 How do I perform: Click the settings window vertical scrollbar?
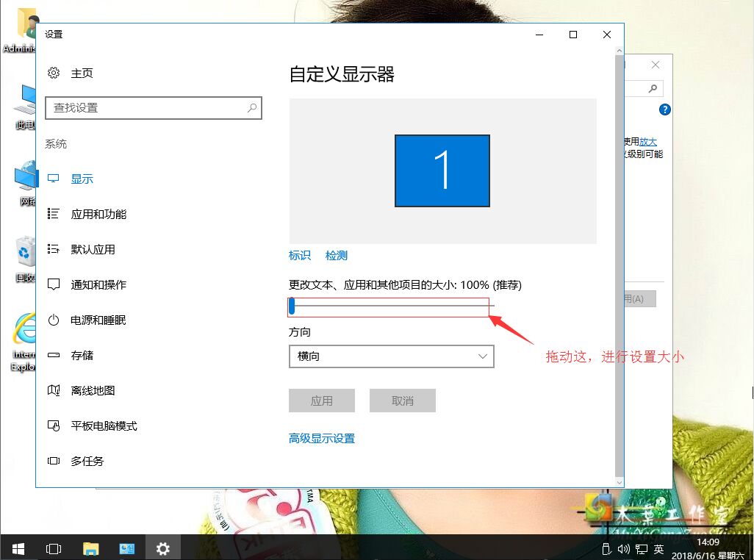tap(619, 266)
